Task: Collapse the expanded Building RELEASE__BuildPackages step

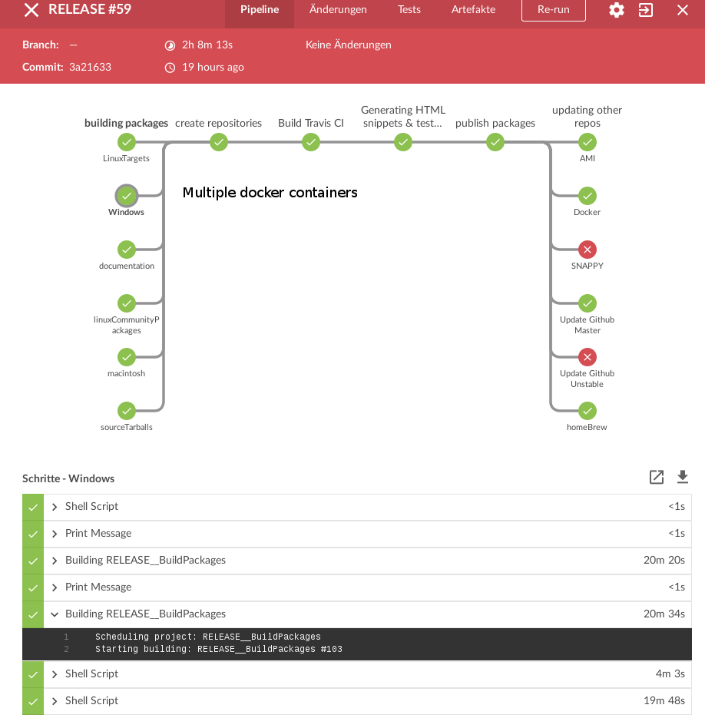Action: coord(55,614)
